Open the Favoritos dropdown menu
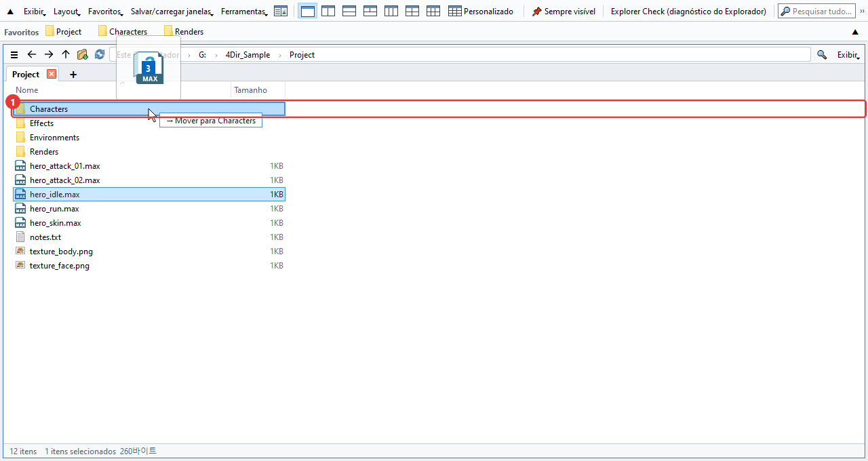The width and height of the screenshot is (868, 461). point(106,12)
